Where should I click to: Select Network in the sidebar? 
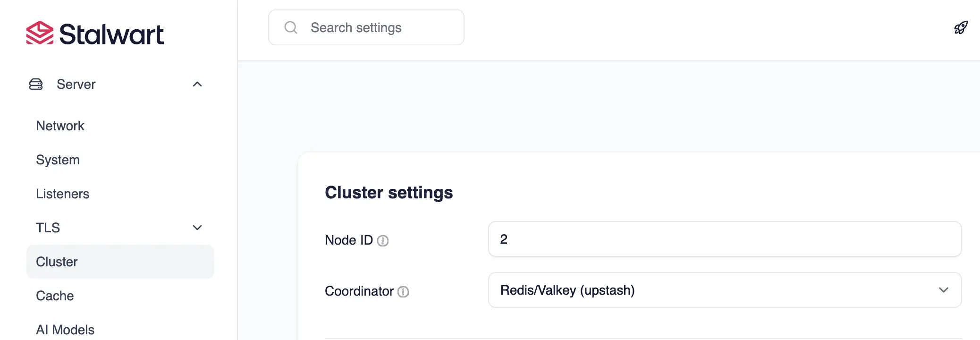point(60,126)
